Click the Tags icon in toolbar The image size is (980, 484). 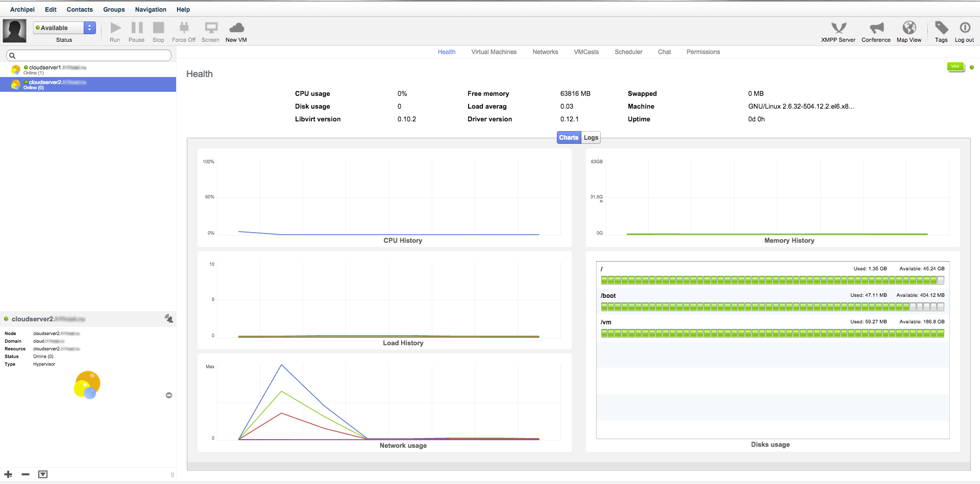(x=941, y=28)
